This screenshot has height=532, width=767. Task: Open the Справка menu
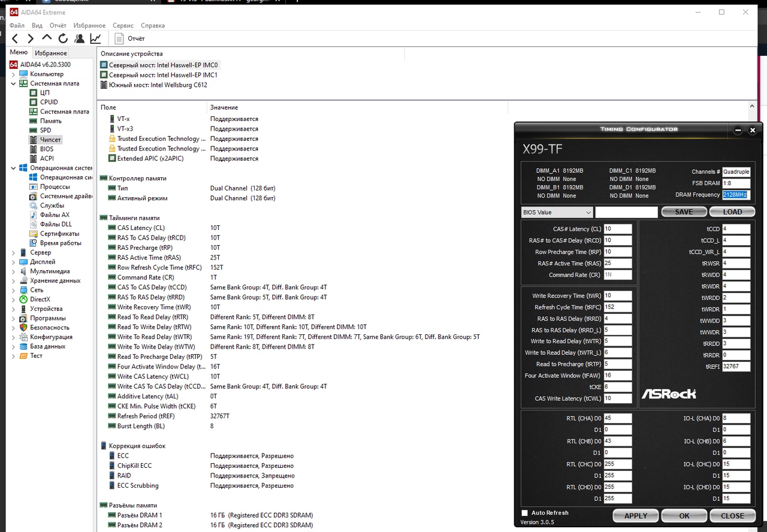[153, 26]
